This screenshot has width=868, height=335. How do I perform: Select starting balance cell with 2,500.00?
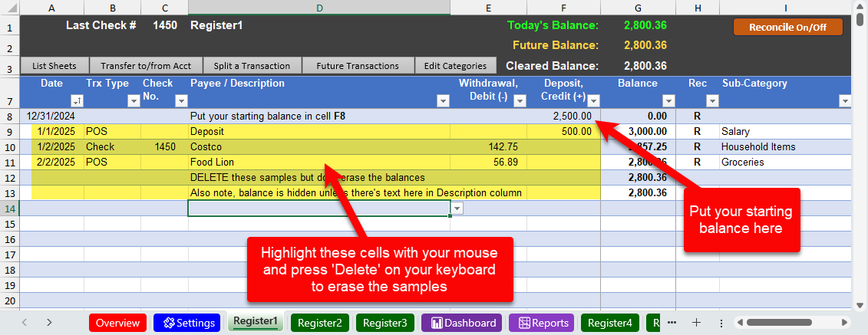pos(563,117)
